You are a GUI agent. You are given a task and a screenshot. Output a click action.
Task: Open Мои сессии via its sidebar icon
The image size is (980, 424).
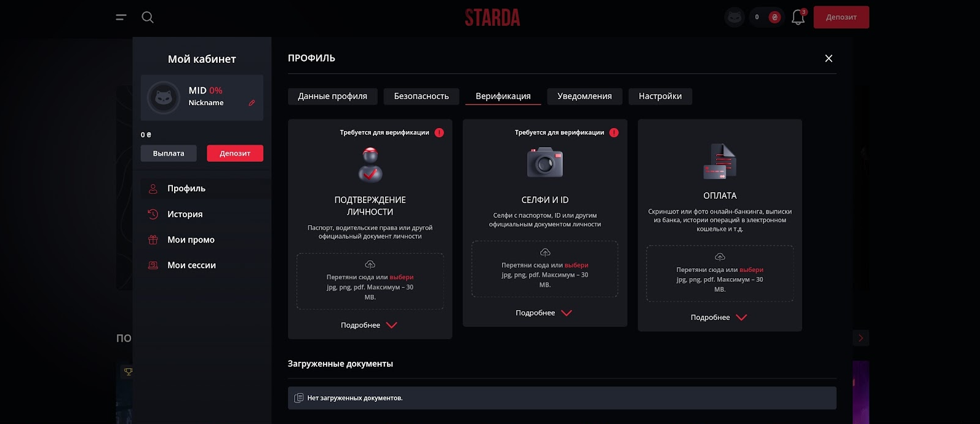tap(153, 265)
